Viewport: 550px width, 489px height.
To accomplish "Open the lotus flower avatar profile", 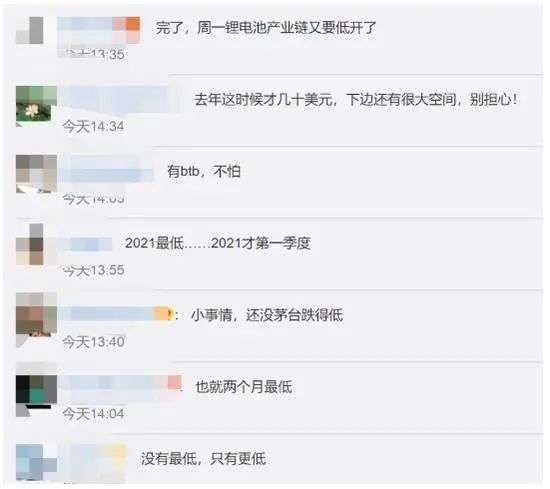I will pos(36,106).
